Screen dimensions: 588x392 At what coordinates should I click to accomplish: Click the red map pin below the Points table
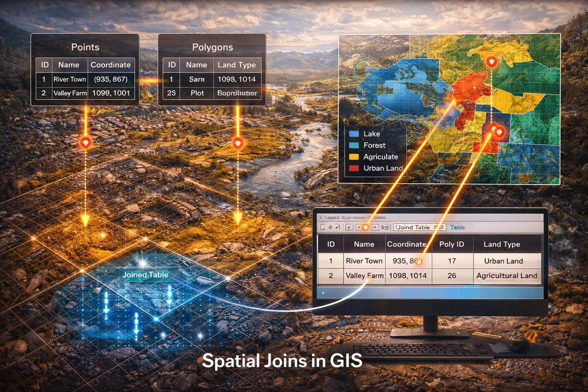point(85,143)
